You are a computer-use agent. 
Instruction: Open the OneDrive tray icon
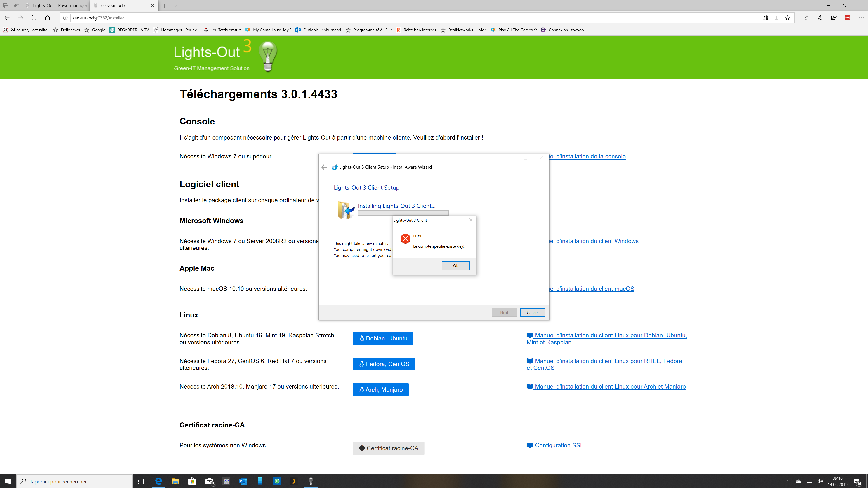(798, 481)
